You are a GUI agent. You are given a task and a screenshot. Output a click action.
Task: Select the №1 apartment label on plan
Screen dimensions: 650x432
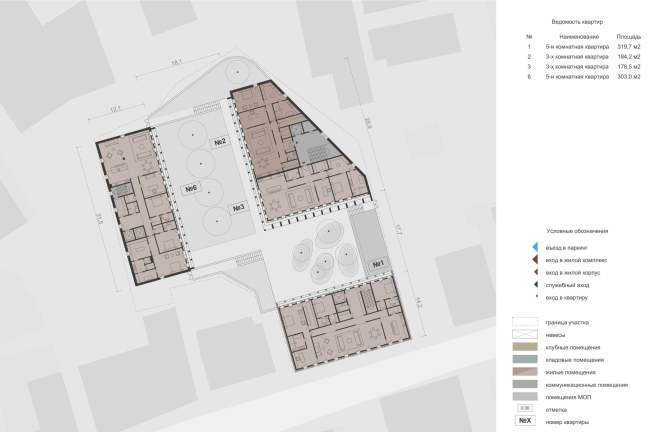378,263
